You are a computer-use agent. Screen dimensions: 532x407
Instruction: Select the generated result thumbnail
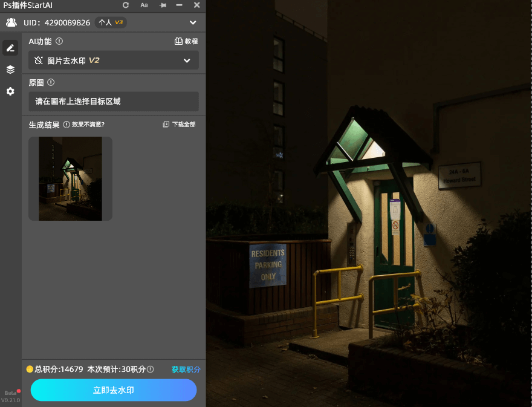pos(70,178)
